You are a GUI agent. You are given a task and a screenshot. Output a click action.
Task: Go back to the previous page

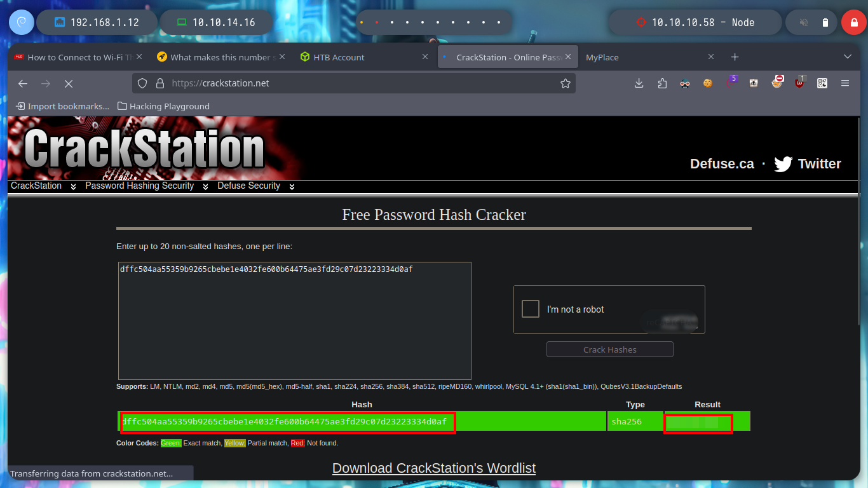pos(23,83)
